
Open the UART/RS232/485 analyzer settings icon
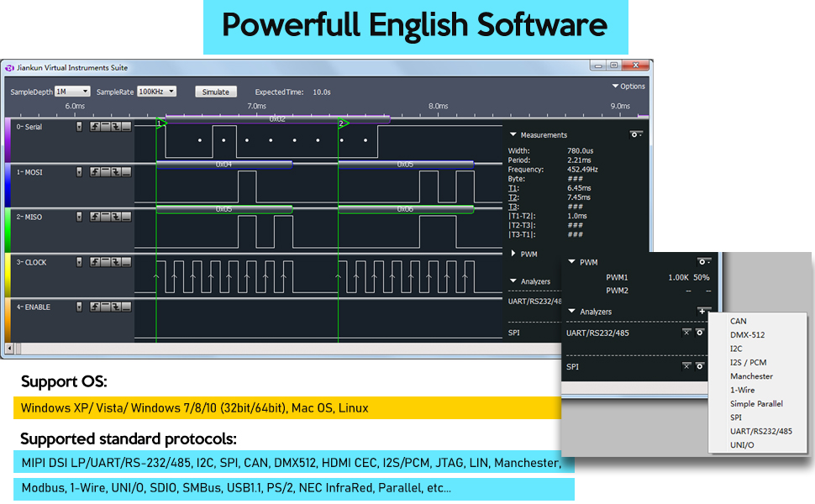pos(699,332)
